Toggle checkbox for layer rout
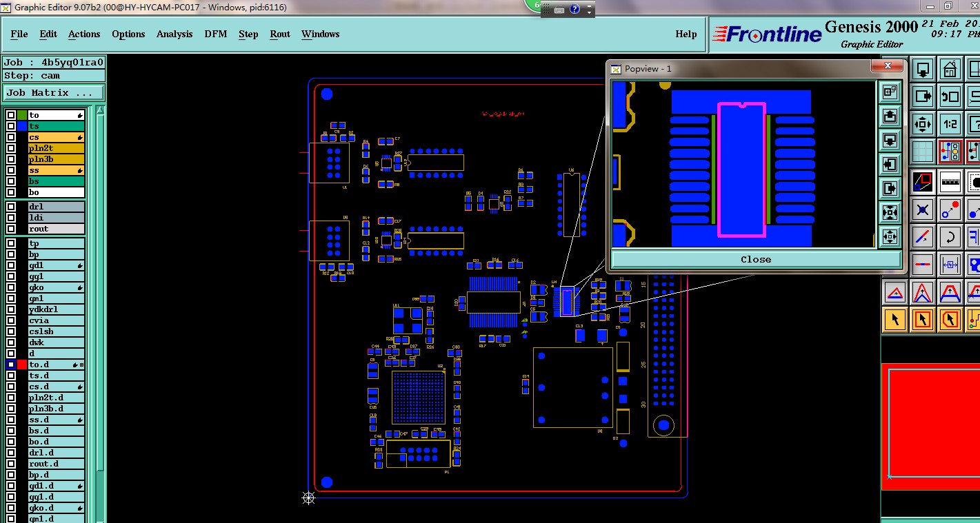980x523 pixels. 11,229
